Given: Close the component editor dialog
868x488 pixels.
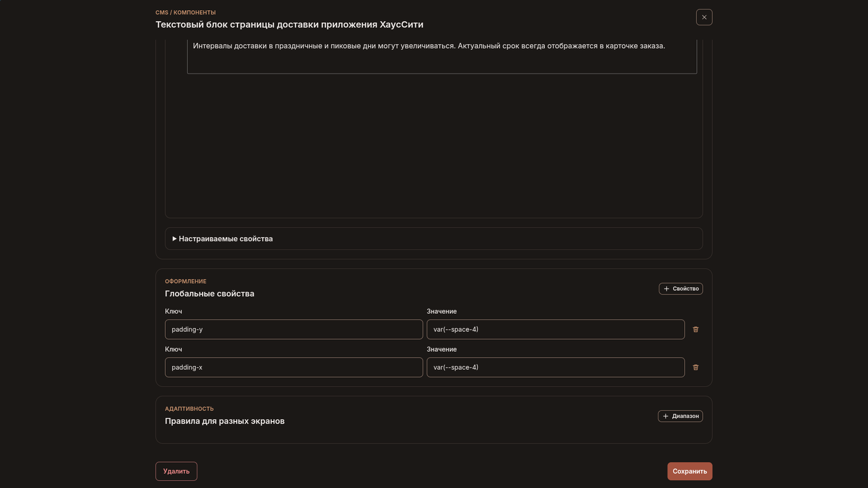Looking at the screenshot, I should [704, 17].
